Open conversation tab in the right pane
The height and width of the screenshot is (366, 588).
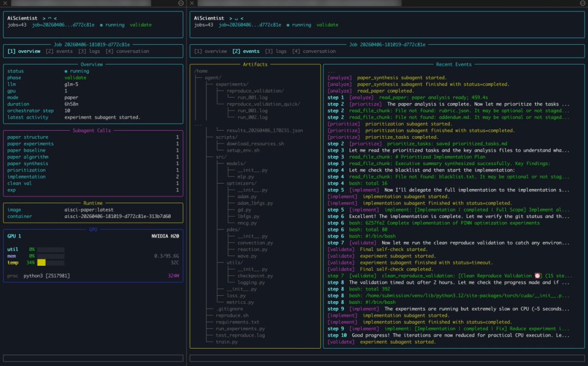point(314,51)
